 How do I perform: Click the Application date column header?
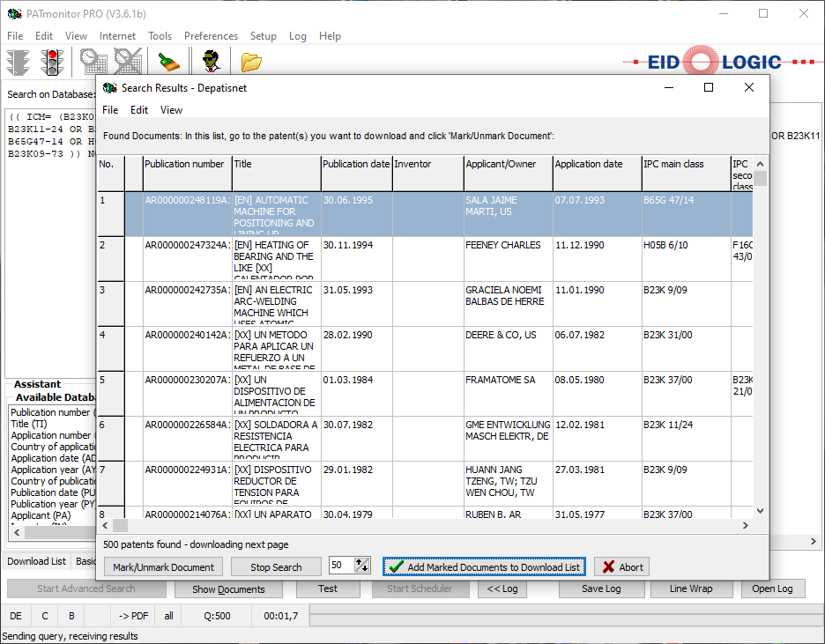(x=598, y=173)
